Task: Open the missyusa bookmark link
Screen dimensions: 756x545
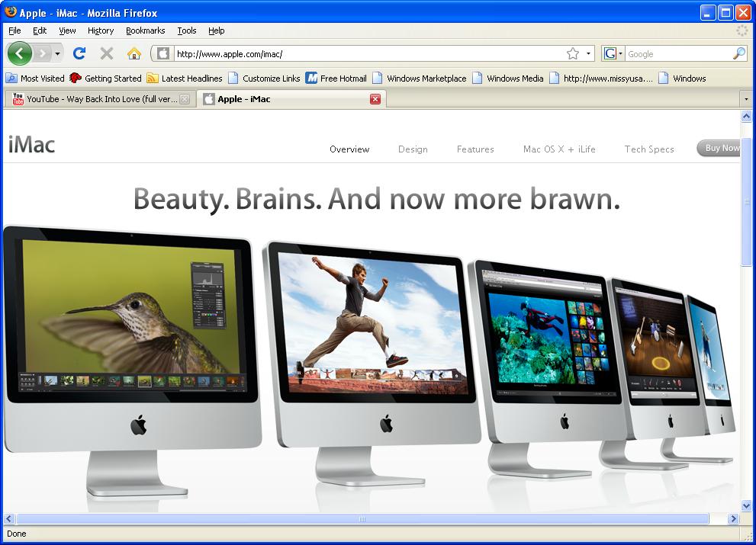Action: (601, 78)
